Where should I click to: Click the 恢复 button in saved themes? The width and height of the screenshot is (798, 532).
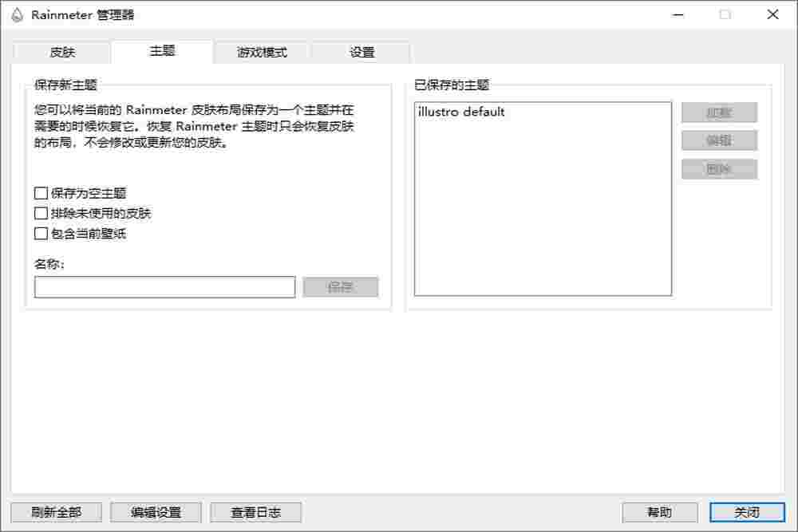point(718,112)
